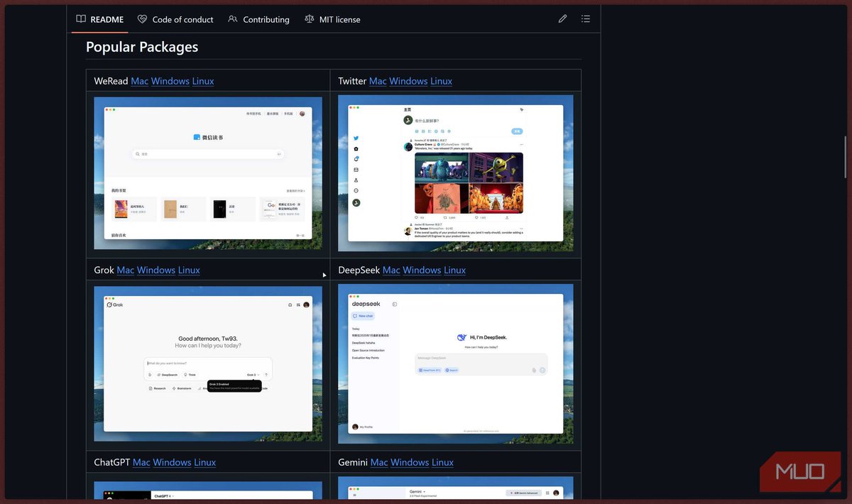Open the ChatGPT Windows link
Screen dimensions: 852x504
pos(173,462)
